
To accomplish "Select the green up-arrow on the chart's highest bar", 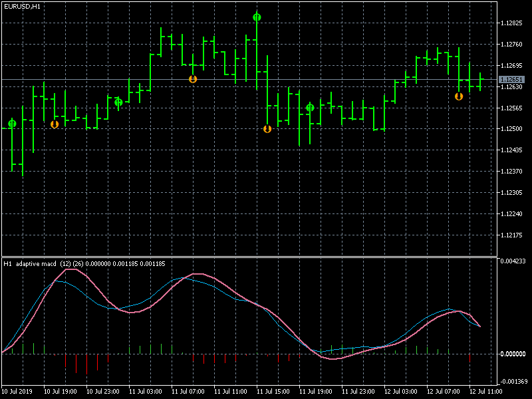I will (x=257, y=17).
